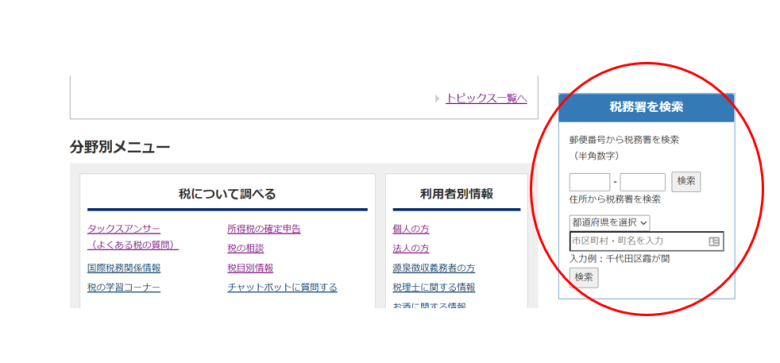Open 税の学習コーナー link
780x363 pixels.
tap(124, 287)
